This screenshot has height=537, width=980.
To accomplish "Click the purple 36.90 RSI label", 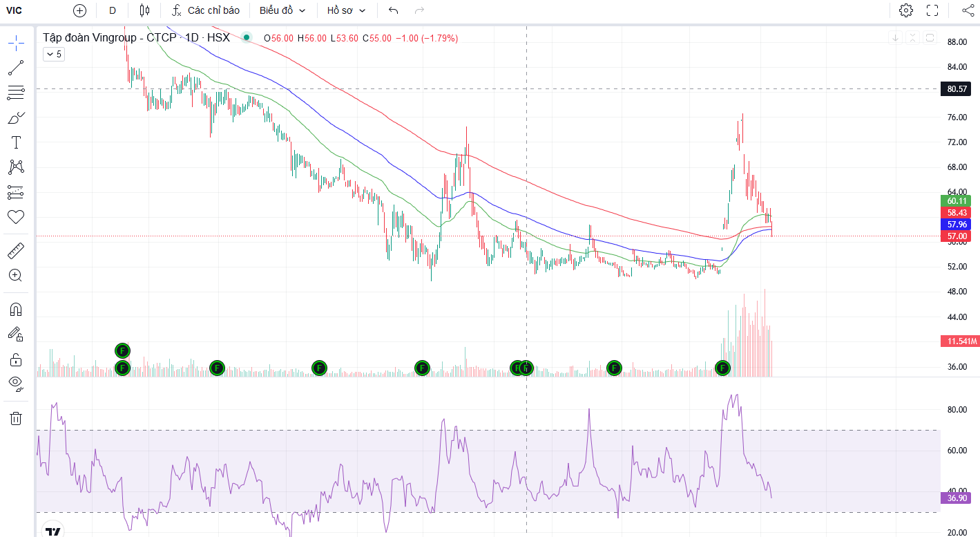I will pyautogui.click(x=957, y=498).
